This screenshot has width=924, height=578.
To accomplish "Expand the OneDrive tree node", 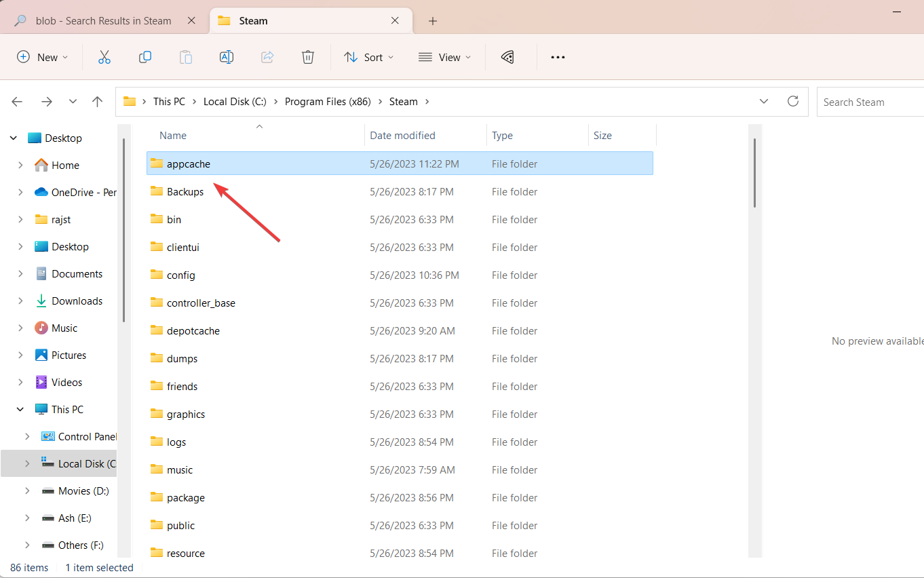I will coord(20,193).
